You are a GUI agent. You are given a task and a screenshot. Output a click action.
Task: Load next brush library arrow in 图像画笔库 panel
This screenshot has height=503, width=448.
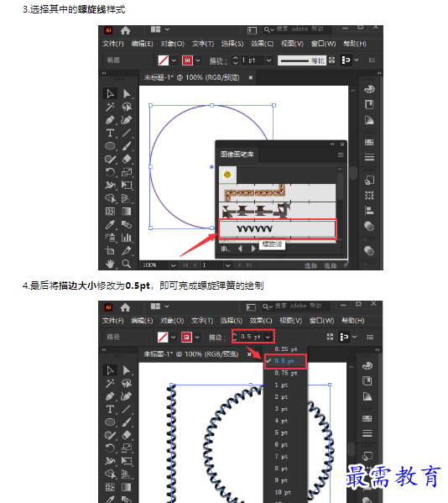pyautogui.click(x=253, y=249)
